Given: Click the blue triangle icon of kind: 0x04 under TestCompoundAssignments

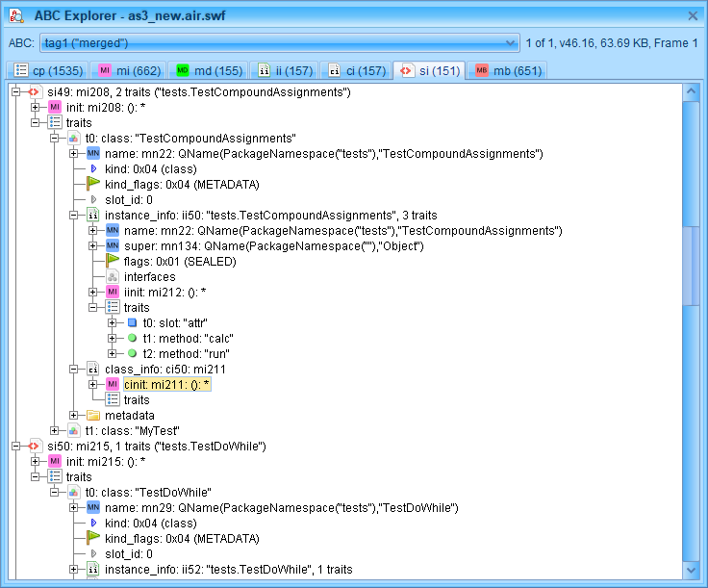Looking at the screenshot, I should (x=94, y=169).
